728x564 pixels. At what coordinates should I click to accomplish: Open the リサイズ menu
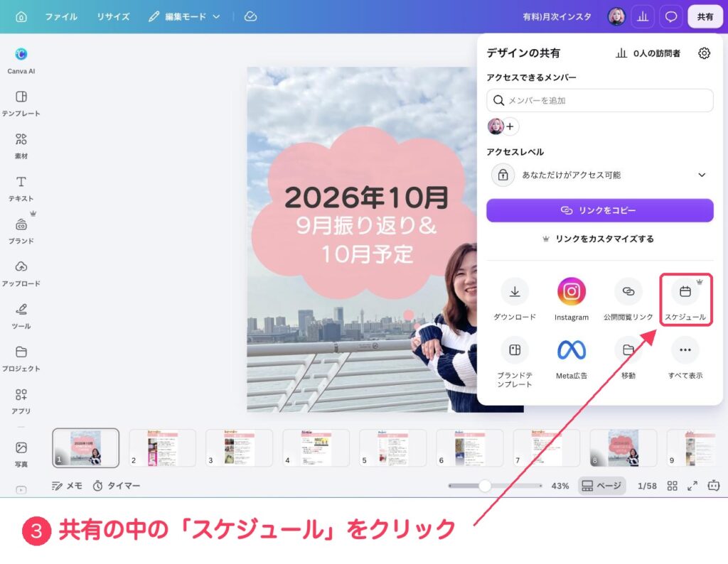pyautogui.click(x=113, y=17)
